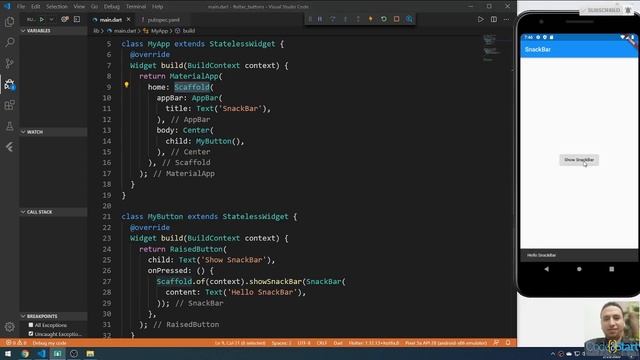Click the Dart language mode in status bar

pos(338,343)
